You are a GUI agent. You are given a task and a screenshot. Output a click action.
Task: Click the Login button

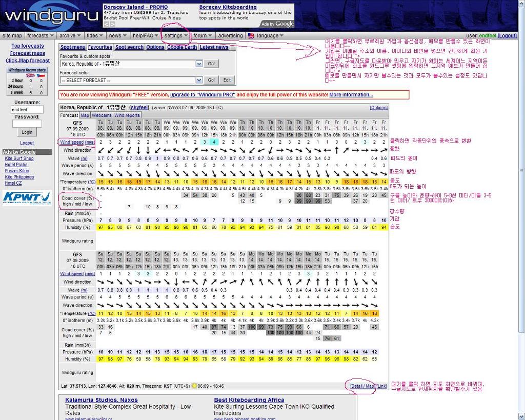point(27,132)
